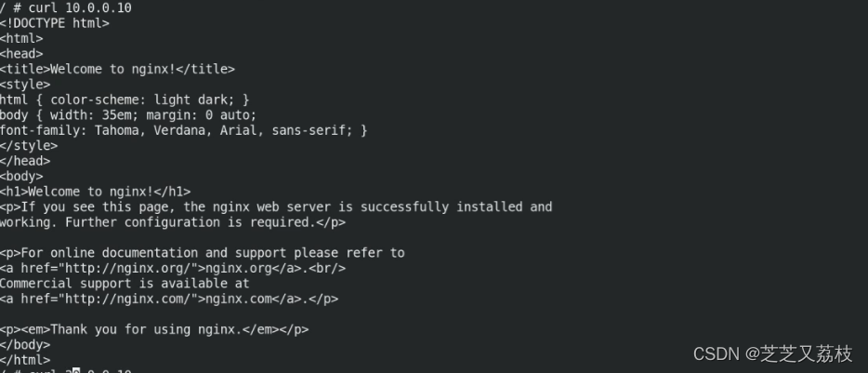The height and width of the screenshot is (373, 868).
Task: Click the opening style tag line
Action: click(x=25, y=84)
